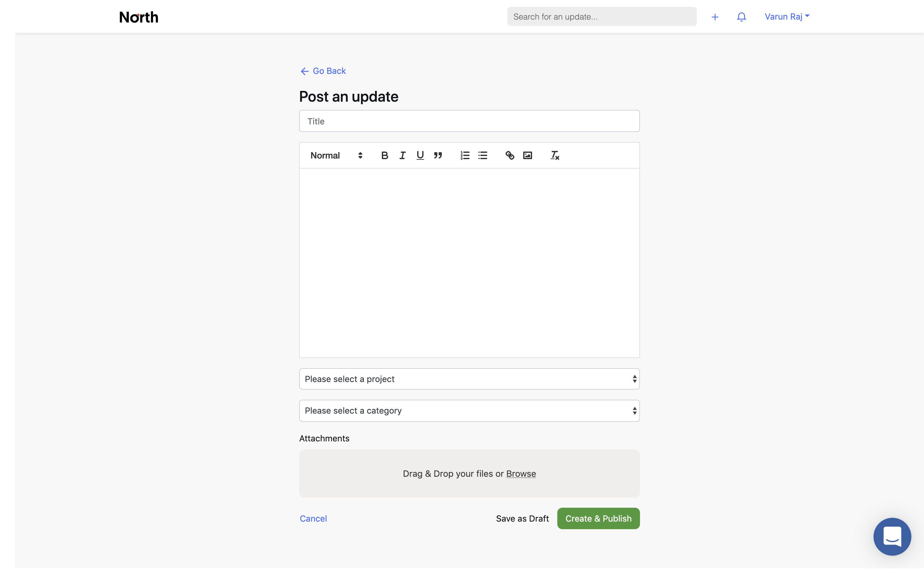The image size is (924, 586).
Task: Focus the Title input field
Action: click(x=469, y=121)
